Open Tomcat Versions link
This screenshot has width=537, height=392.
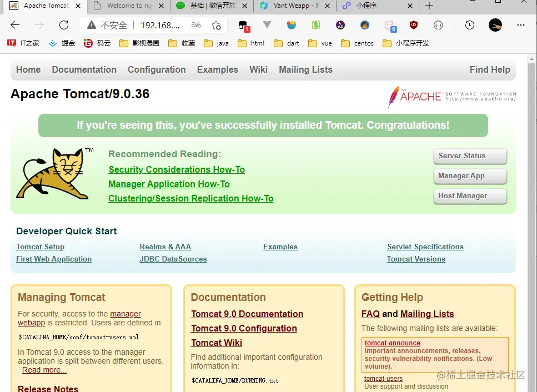point(416,259)
